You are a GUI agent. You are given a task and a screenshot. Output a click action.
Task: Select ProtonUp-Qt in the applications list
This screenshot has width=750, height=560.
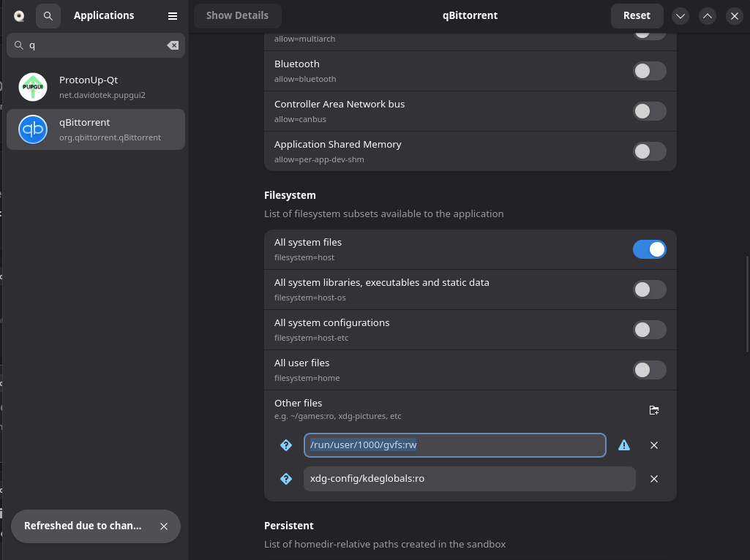click(x=95, y=87)
